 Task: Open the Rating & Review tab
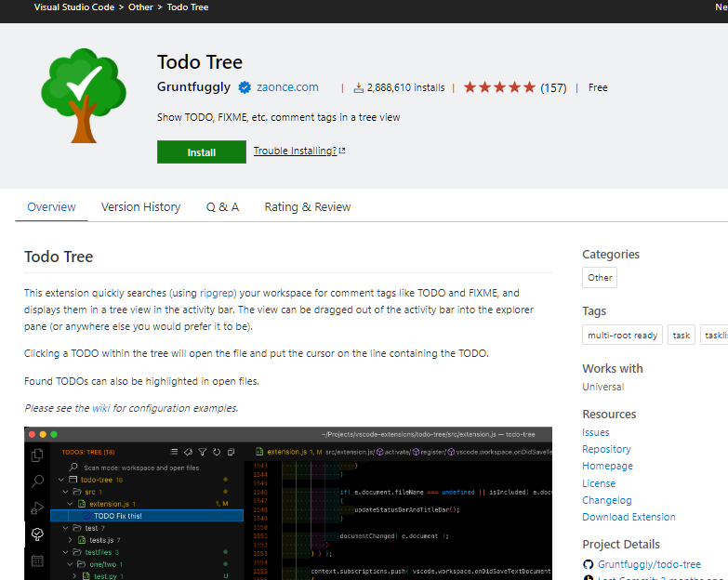click(307, 207)
